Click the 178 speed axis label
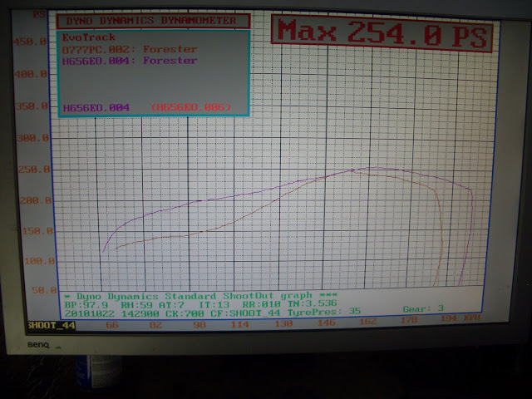Viewport: 532px width, 399px height. tap(408, 319)
